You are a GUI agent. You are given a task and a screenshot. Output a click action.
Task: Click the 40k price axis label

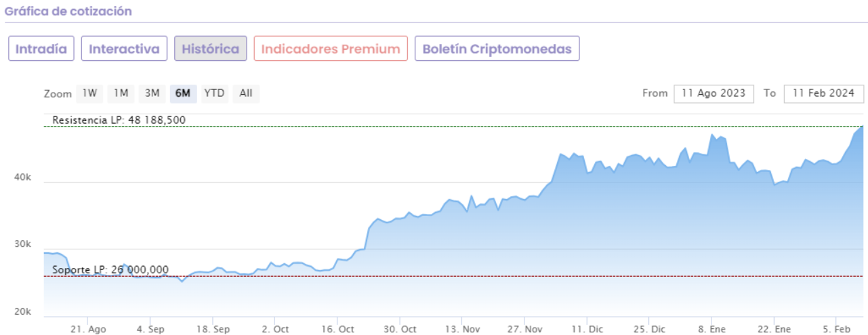point(22,177)
